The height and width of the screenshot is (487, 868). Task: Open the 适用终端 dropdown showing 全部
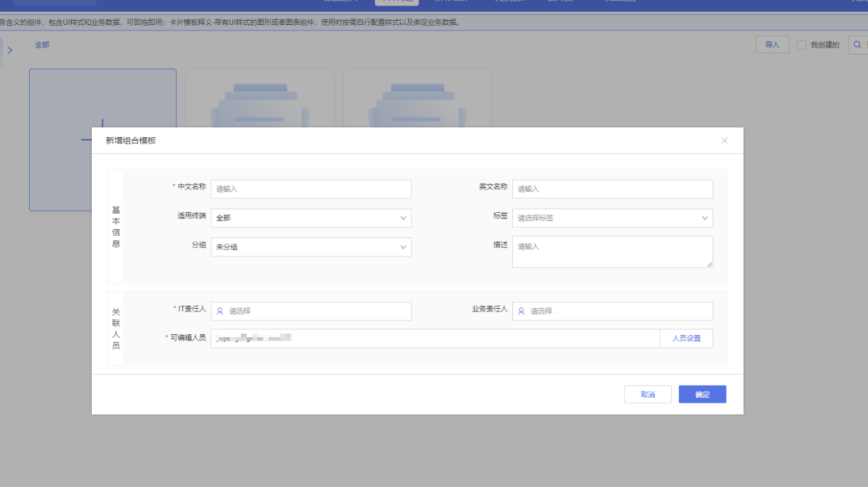tap(311, 218)
